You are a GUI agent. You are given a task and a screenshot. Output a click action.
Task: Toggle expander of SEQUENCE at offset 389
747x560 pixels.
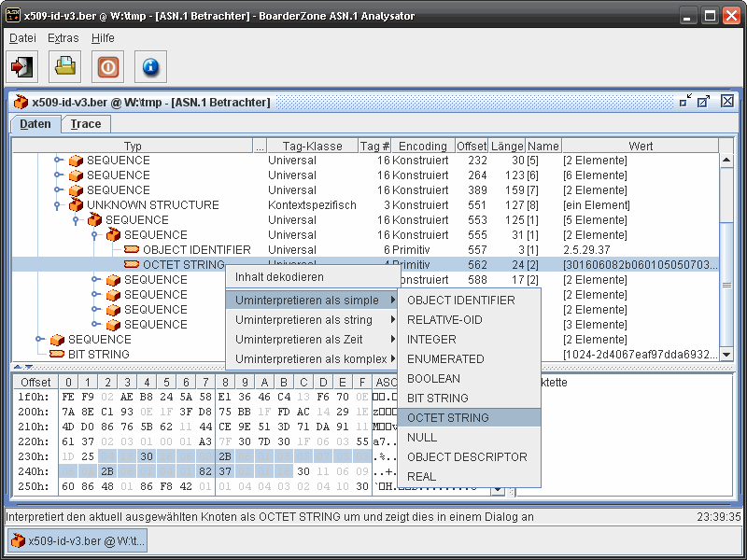58,189
